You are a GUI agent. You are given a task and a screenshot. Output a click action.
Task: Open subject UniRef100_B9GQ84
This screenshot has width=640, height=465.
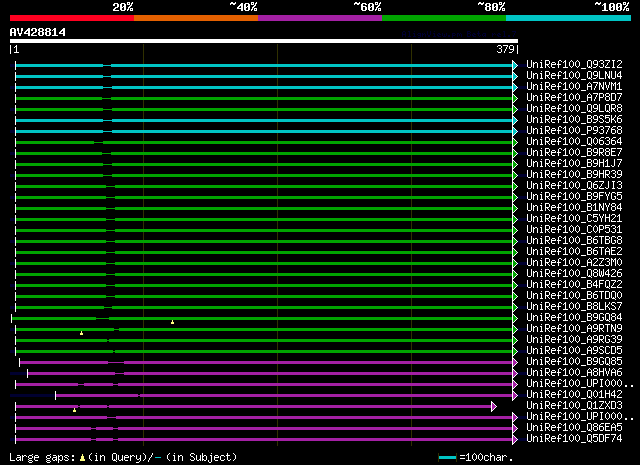click(574, 318)
